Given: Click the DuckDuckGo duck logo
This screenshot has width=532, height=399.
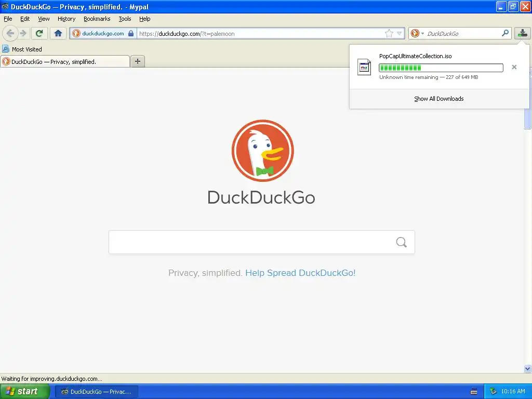Looking at the screenshot, I should pyautogui.click(x=262, y=151).
